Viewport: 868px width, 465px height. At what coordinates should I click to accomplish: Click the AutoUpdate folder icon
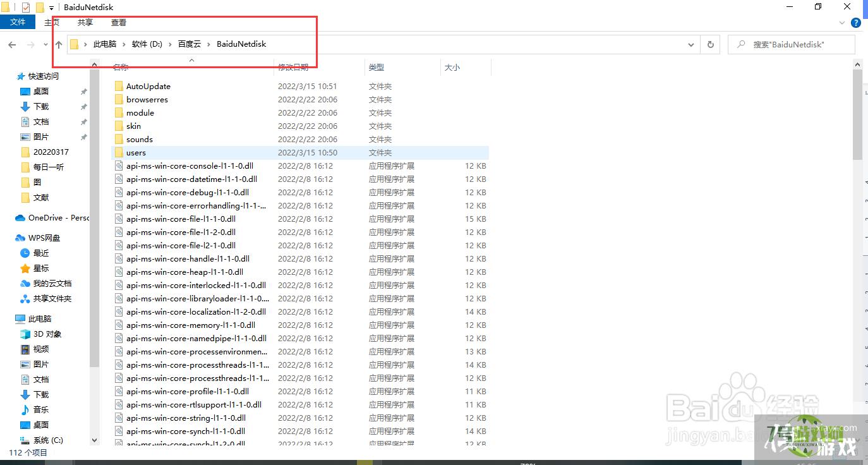tap(118, 87)
